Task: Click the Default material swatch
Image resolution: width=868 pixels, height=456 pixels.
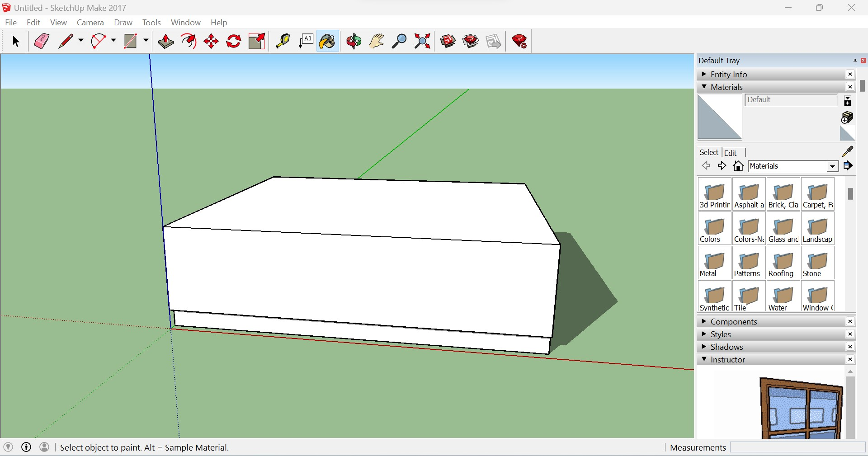Action: coord(719,117)
